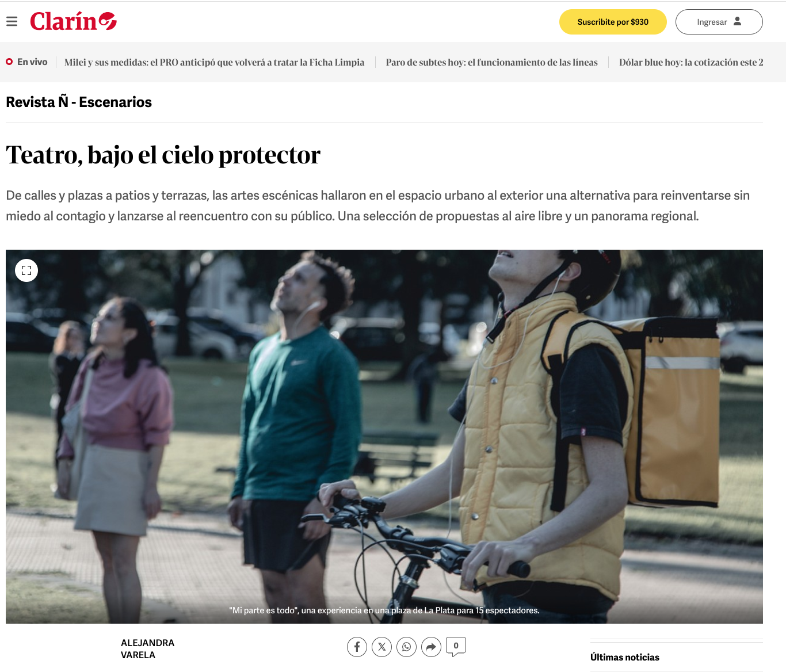Expand the photo with fullscreen icon
This screenshot has height=672, width=786.
click(26, 270)
